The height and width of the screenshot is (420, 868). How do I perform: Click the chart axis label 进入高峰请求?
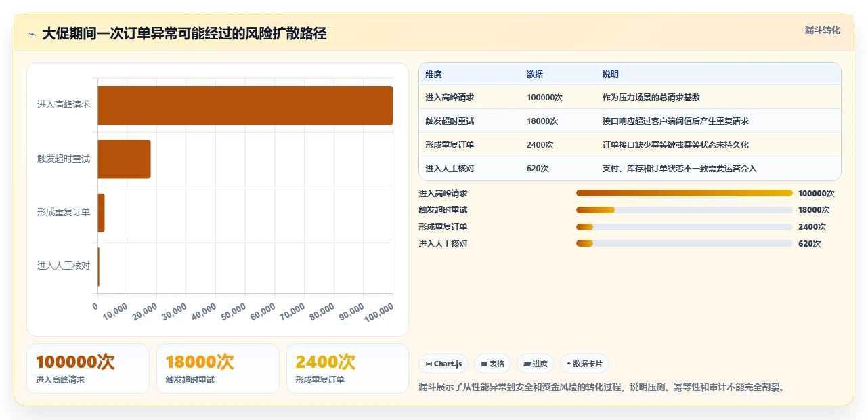64,105
